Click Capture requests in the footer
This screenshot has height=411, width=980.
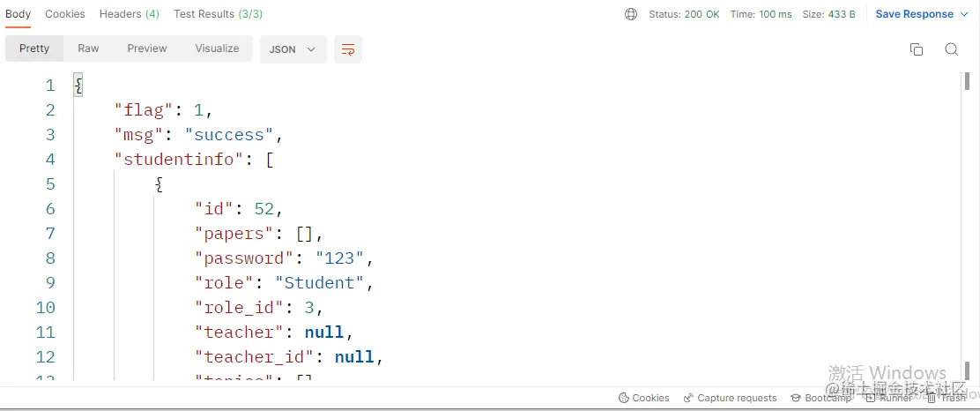(x=730, y=398)
